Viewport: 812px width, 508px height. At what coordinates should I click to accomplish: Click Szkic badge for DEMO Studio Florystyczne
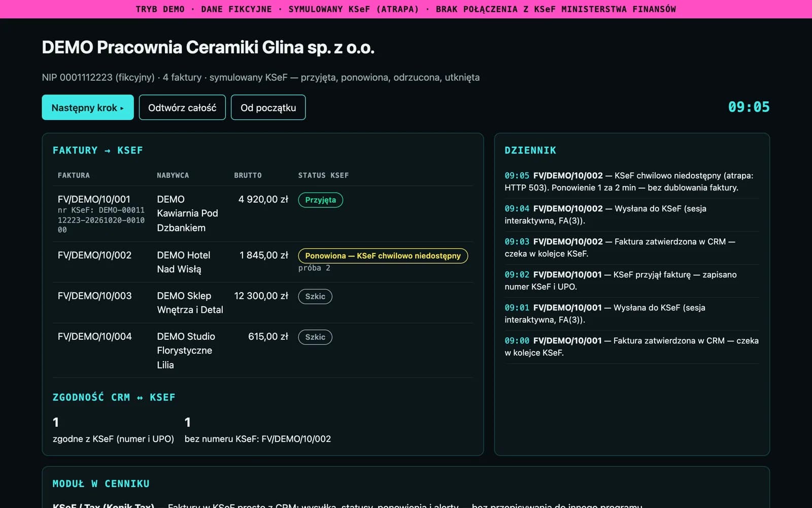tap(315, 337)
